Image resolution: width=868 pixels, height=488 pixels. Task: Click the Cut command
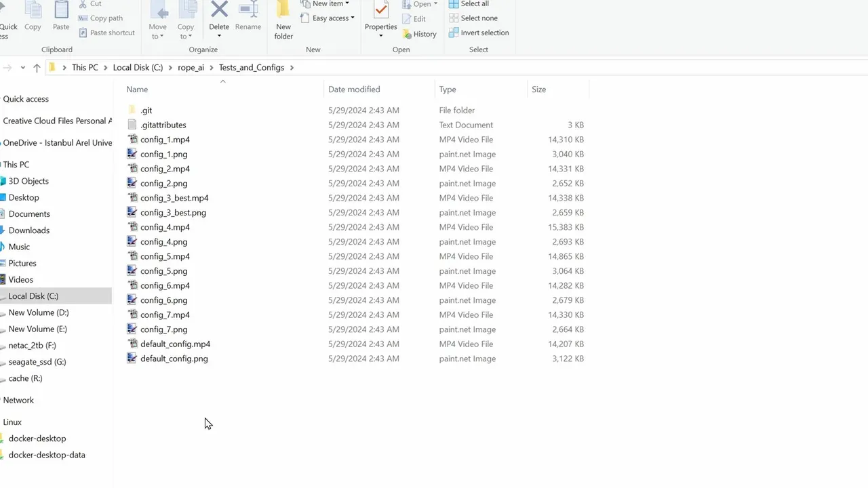tap(90, 4)
